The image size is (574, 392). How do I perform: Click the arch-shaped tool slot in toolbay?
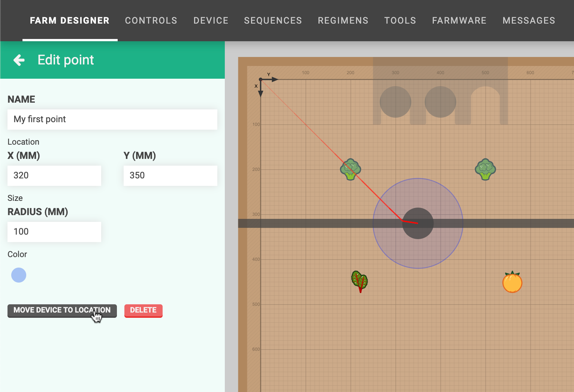[x=485, y=105]
